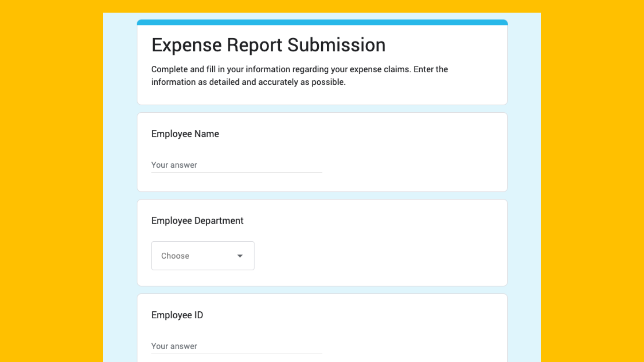Click the Choose box border area
The image size is (644, 362).
coord(203,242)
